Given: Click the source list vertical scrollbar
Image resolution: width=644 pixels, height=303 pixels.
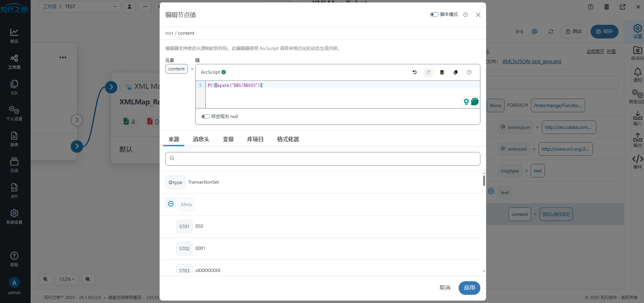Looking at the screenshot, I should [484, 180].
